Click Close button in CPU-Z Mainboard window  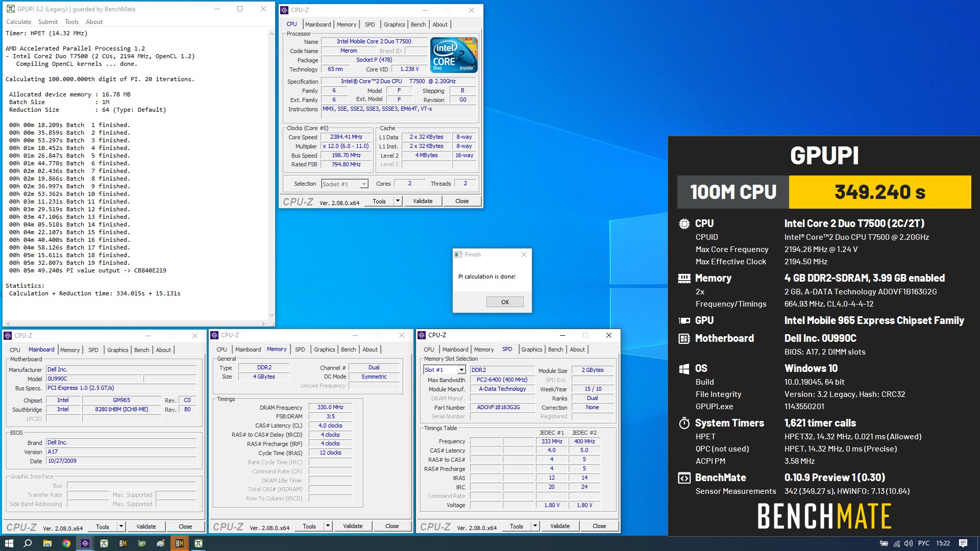click(185, 526)
